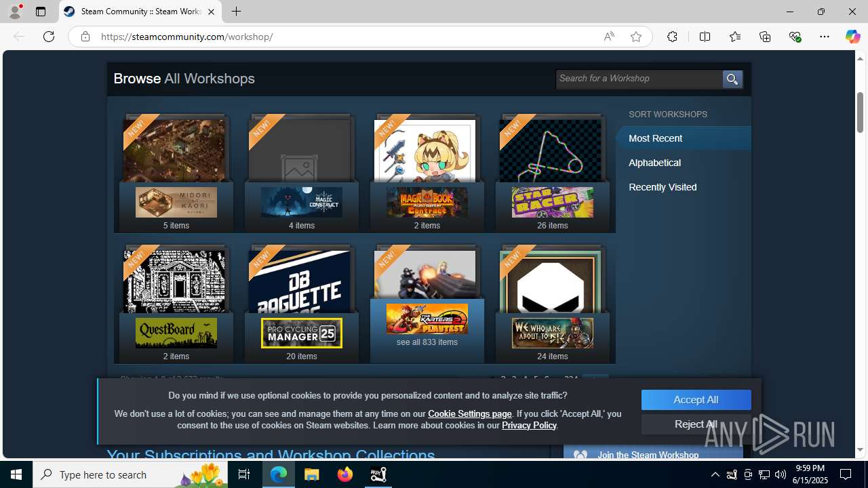Viewport: 868px width, 488px height.
Task: Open Magic Book Contract workshop logo
Action: (427, 202)
